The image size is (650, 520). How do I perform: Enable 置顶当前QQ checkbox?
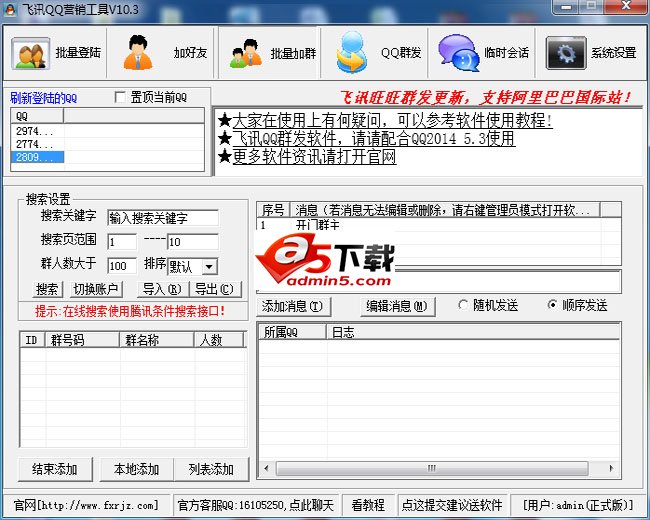[120, 97]
